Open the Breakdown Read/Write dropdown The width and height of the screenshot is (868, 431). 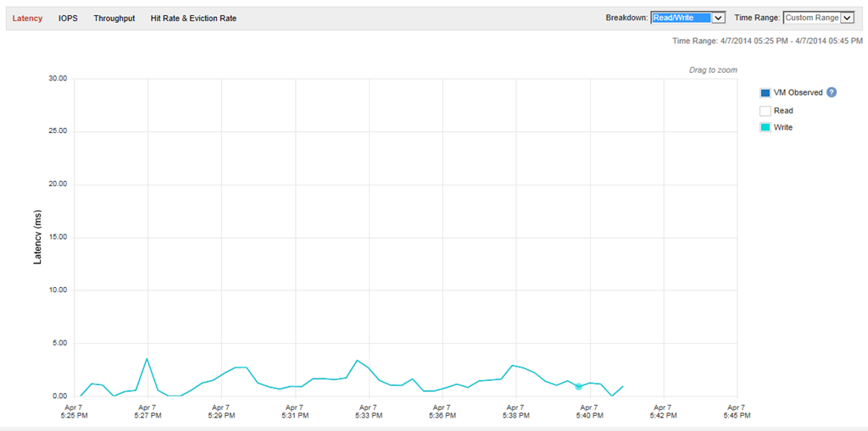(680, 18)
